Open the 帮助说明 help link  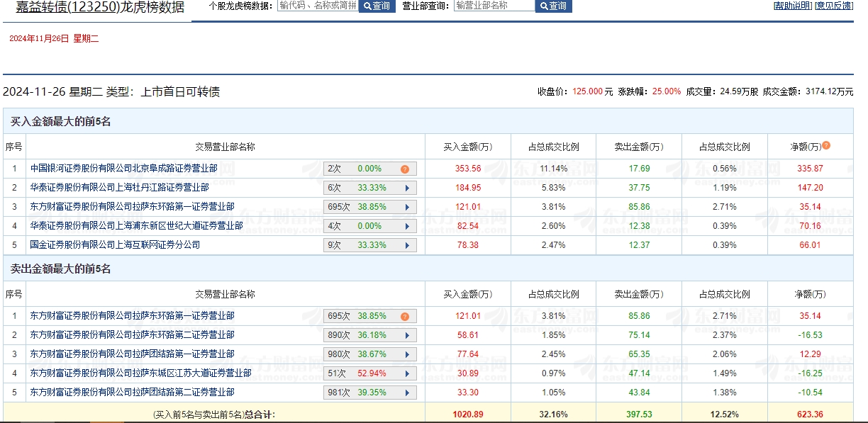click(793, 6)
